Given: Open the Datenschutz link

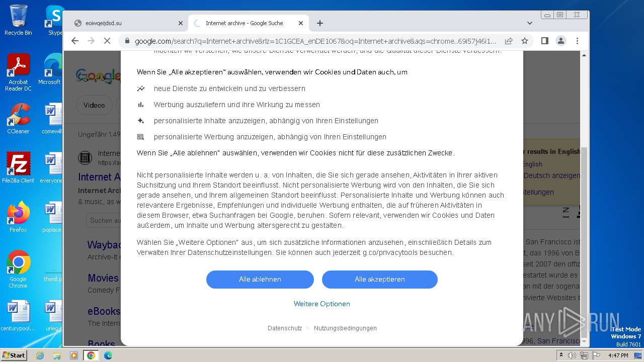Looking at the screenshot, I should (x=285, y=328).
